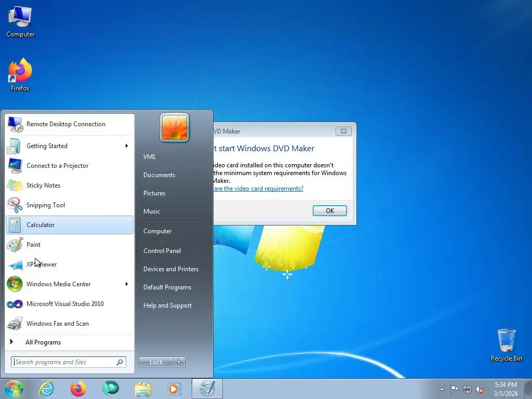532x399 pixels.
Task: Open Help and Support
Action: pos(167,305)
